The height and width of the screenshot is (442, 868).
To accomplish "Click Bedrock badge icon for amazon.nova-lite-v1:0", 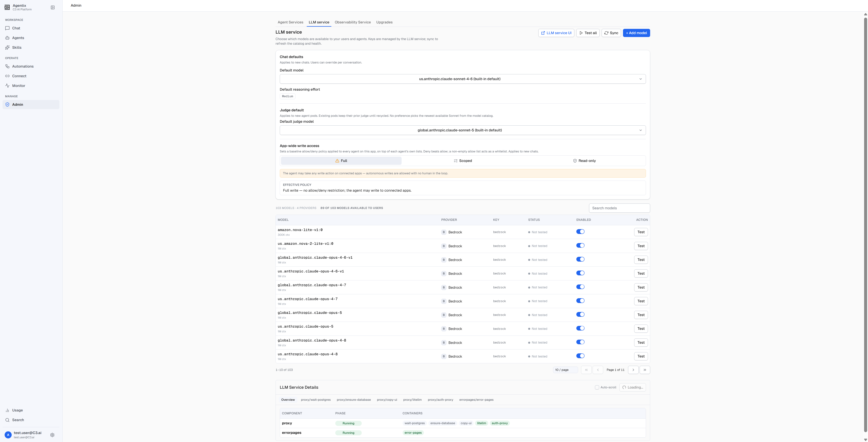I will [x=444, y=232].
